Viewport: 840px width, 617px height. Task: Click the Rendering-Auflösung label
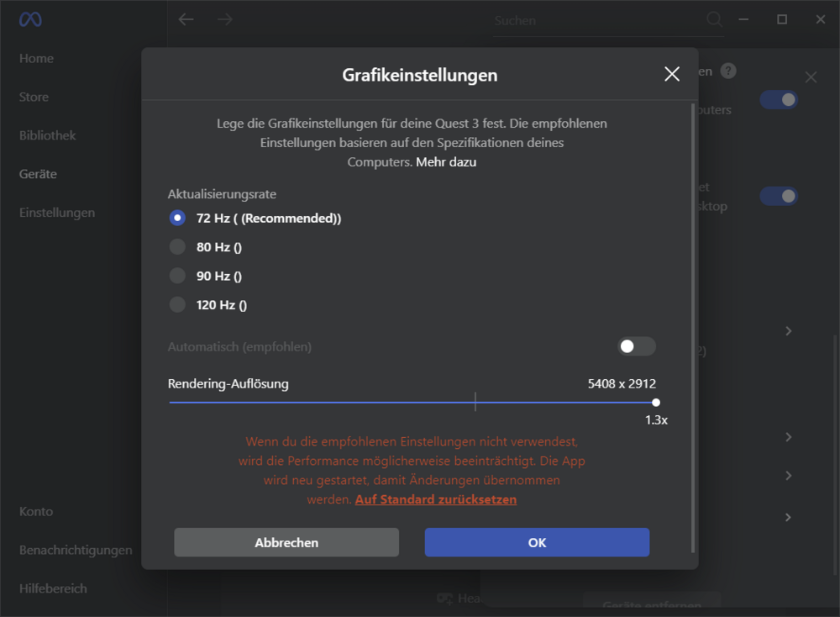228,384
